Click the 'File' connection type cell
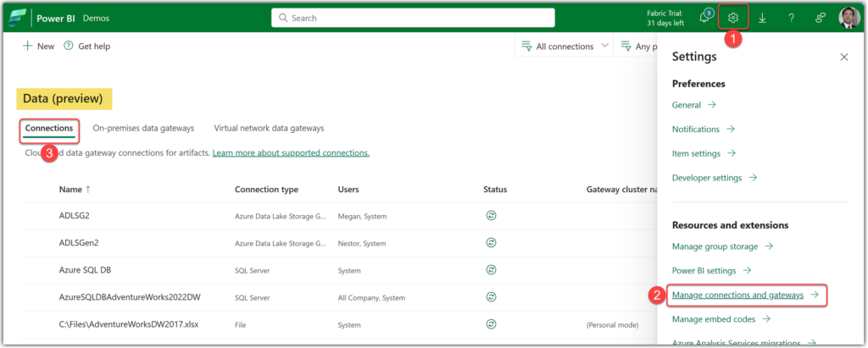This screenshot has height=348, width=868. 240,325
